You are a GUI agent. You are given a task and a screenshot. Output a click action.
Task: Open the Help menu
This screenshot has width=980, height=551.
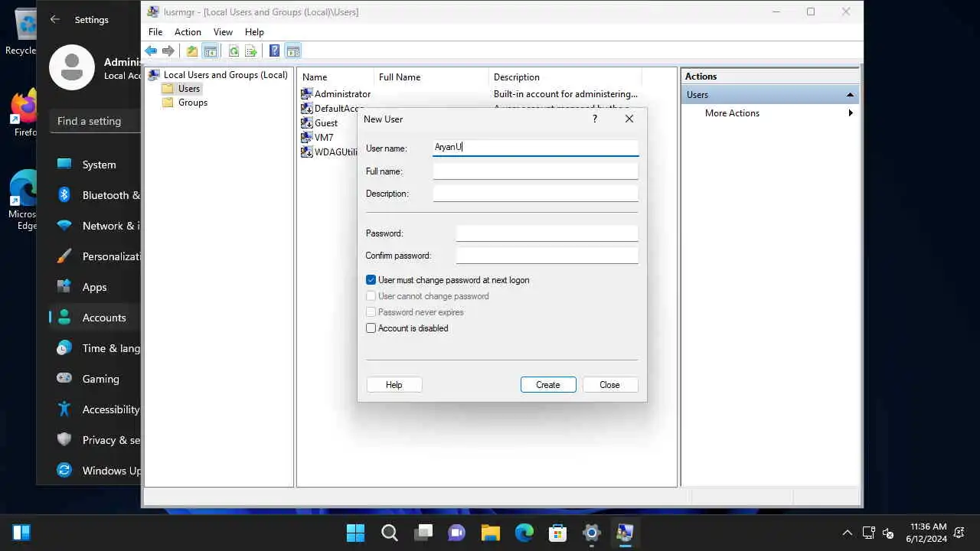click(254, 32)
